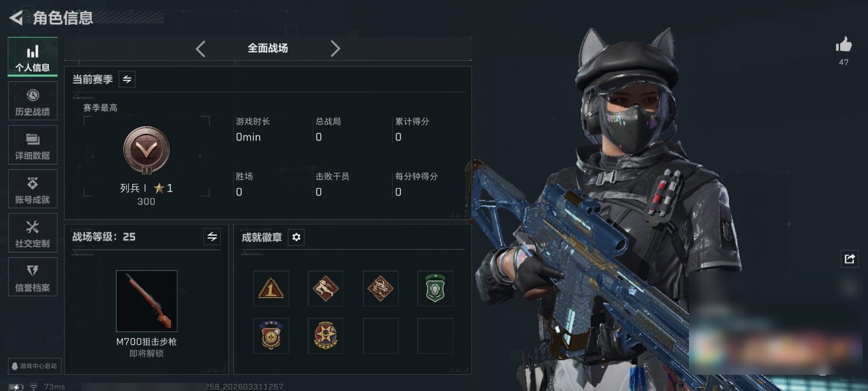The image size is (868, 391).
Task: Switch to the 详细数据 tab
Action: pos(33,146)
